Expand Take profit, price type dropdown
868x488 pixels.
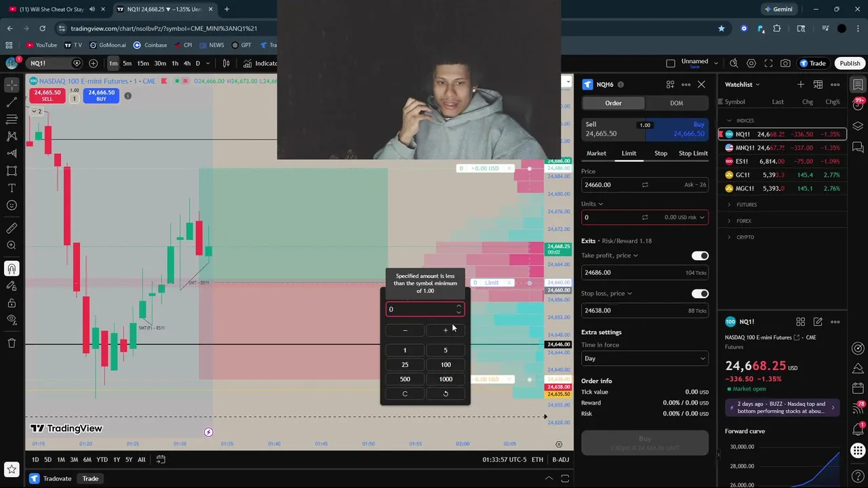tap(610, 256)
